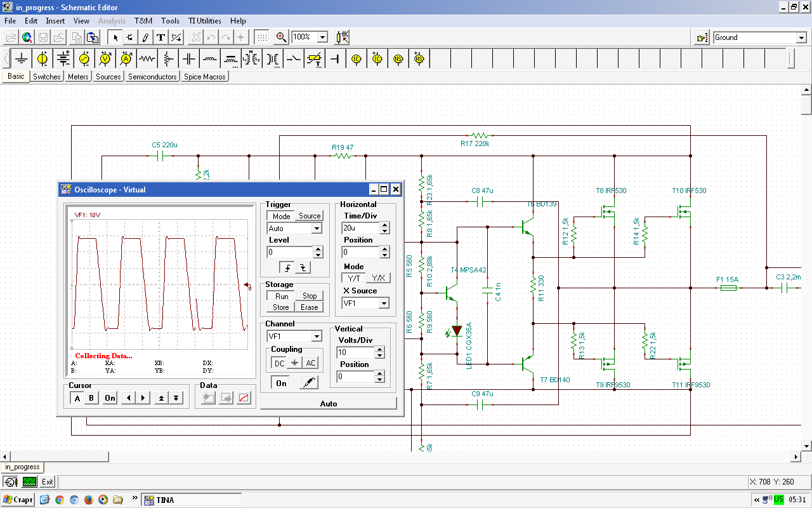Screen dimensions: 812x508
Task: Open the Channel VF1 dropdown
Action: click(x=317, y=337)
